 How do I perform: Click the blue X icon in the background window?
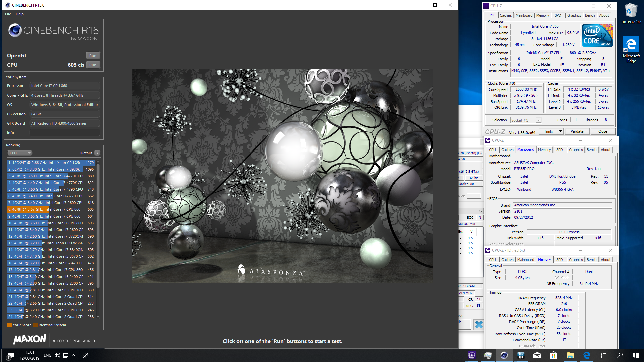click(x=479, y=324)
